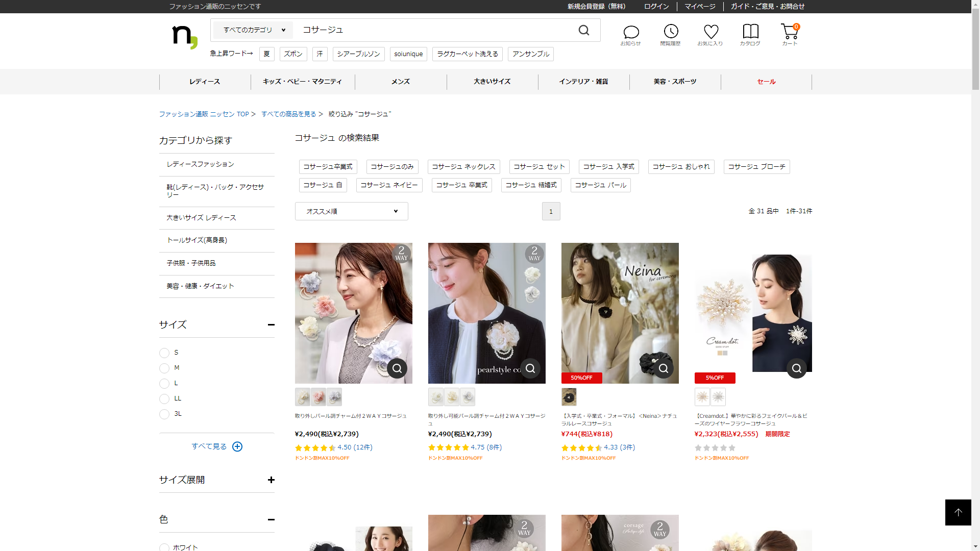
Task: Click the scroll-to-top arrow button
Action: [958, 512]
